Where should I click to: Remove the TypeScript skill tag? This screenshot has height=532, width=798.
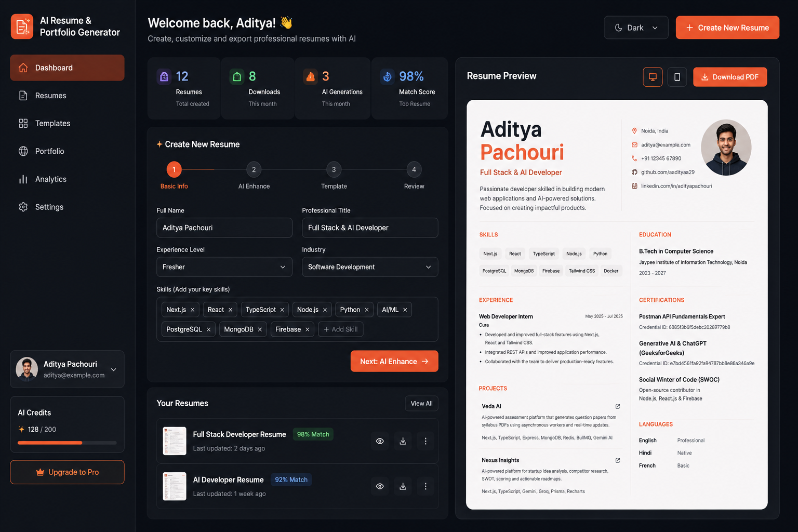[282, 310]
